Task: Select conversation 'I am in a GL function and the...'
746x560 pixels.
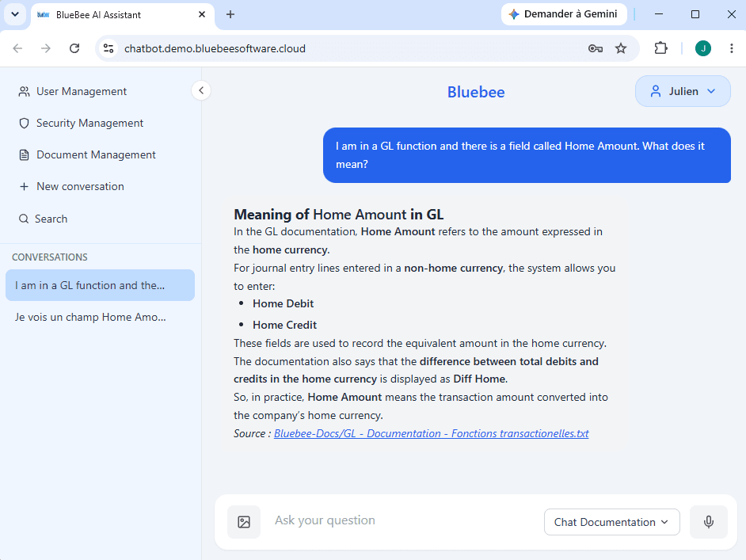Action: pyautogui.click(x=100, y=285)
